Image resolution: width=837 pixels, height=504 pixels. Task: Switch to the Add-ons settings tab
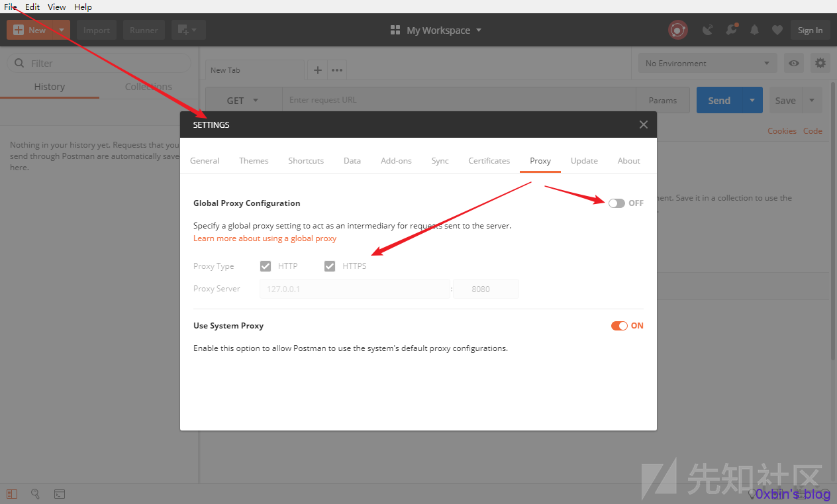tap(396, 161)
